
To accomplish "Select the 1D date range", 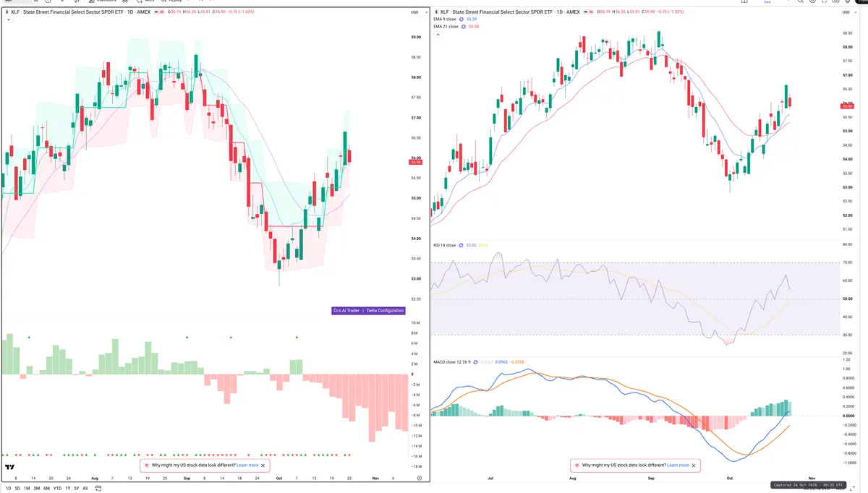I will tap(8, 489).
